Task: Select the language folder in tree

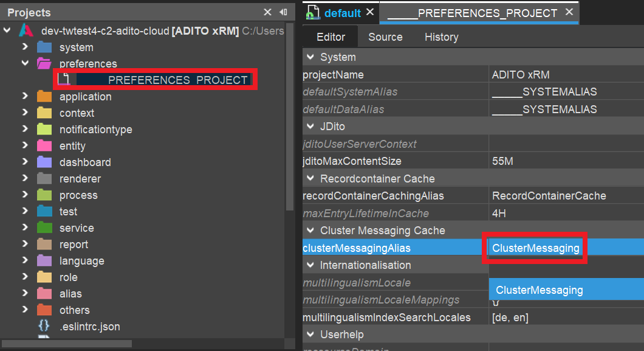Action: tap(81, 261)
